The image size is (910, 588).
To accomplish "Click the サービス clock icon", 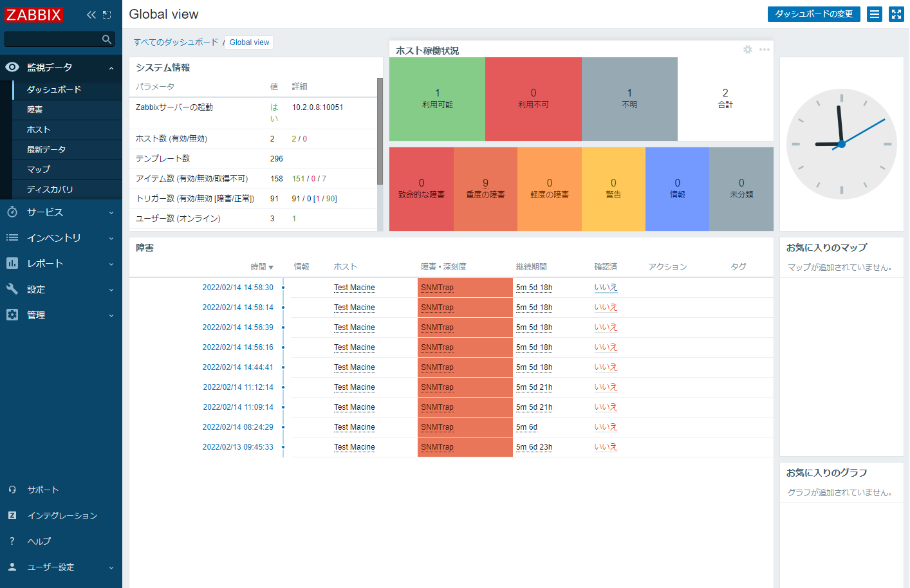I will [12, 212].
